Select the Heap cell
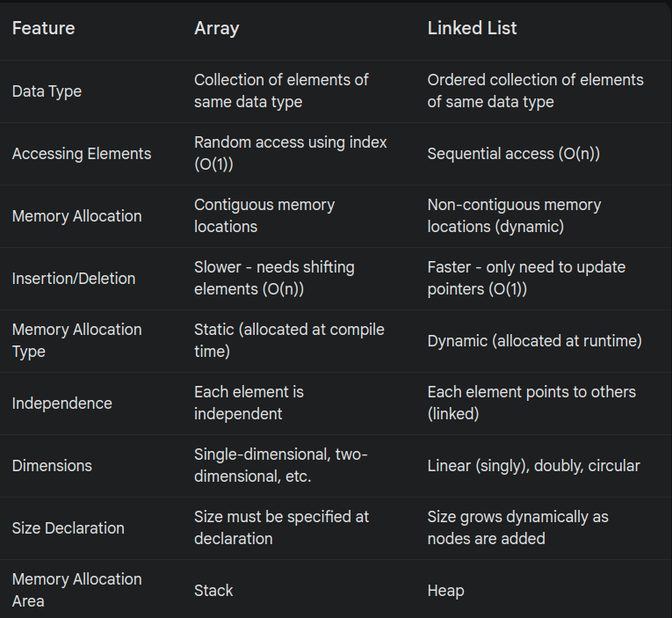The image size is (672, 618). coord(445,591)
